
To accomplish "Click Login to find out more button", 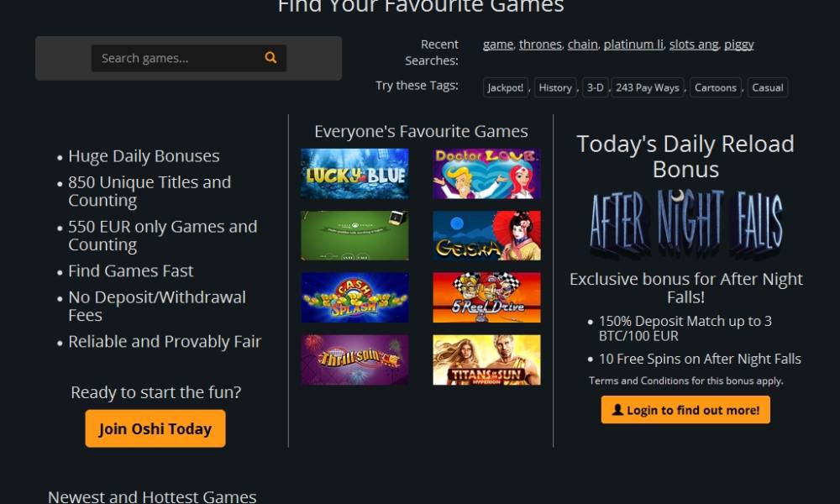I will click(685, 410).
